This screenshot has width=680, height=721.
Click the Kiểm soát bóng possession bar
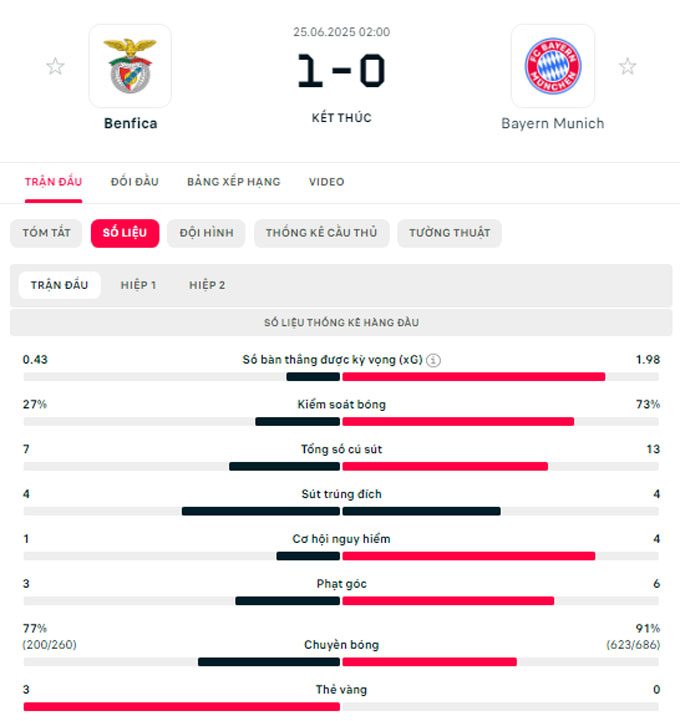pos(341,422)
